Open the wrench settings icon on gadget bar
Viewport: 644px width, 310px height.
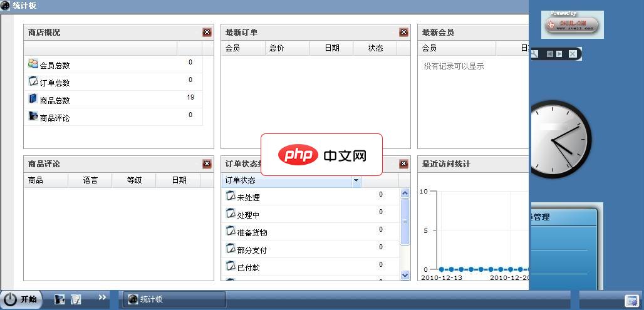point(534,54)
